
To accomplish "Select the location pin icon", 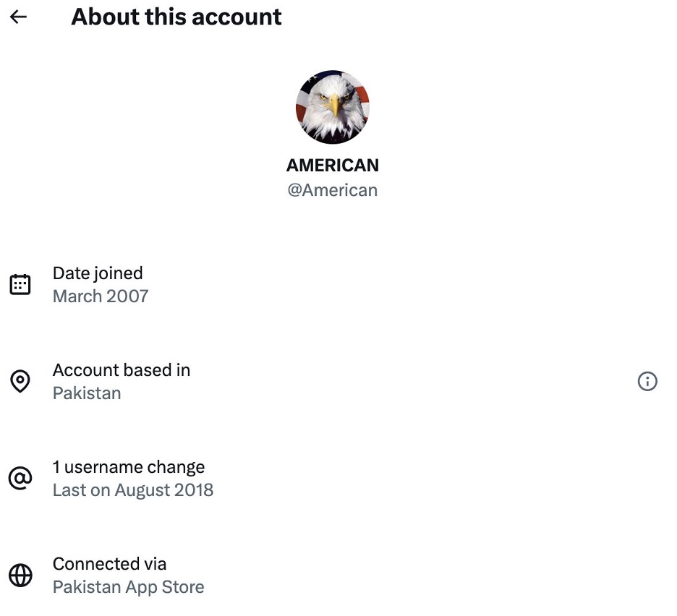I will click(x=20, y=381).
